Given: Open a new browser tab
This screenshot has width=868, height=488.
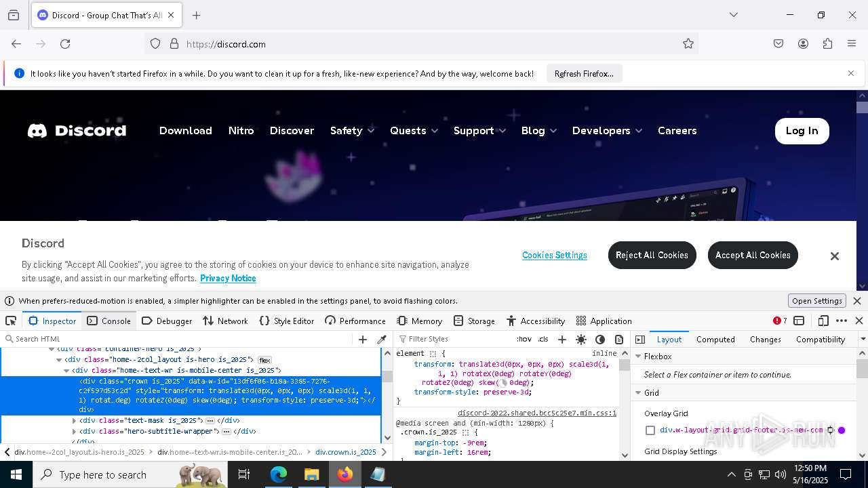Looking at the screenshot, I should click(197, 15).
